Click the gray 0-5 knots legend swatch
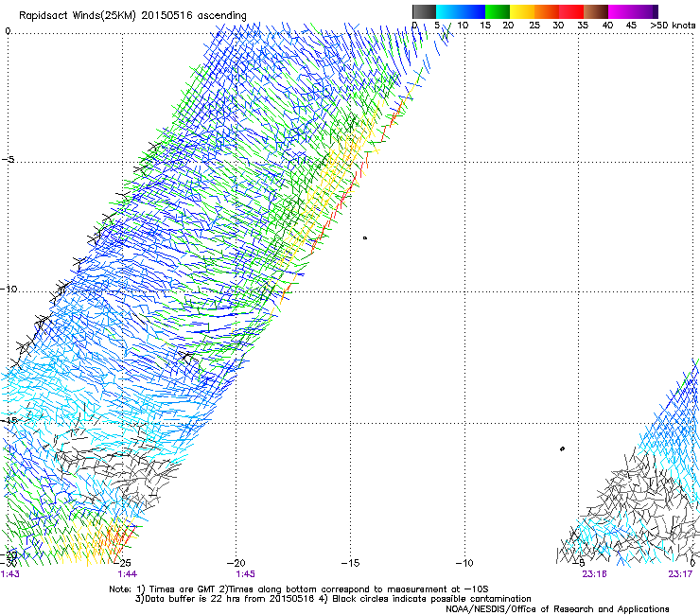Image resolution: width=700 pixels, height=615 pixels. 424,11
